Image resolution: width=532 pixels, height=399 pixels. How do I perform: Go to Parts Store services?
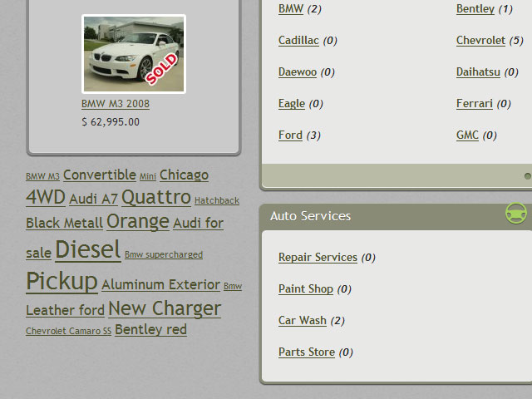coord(307,352)
